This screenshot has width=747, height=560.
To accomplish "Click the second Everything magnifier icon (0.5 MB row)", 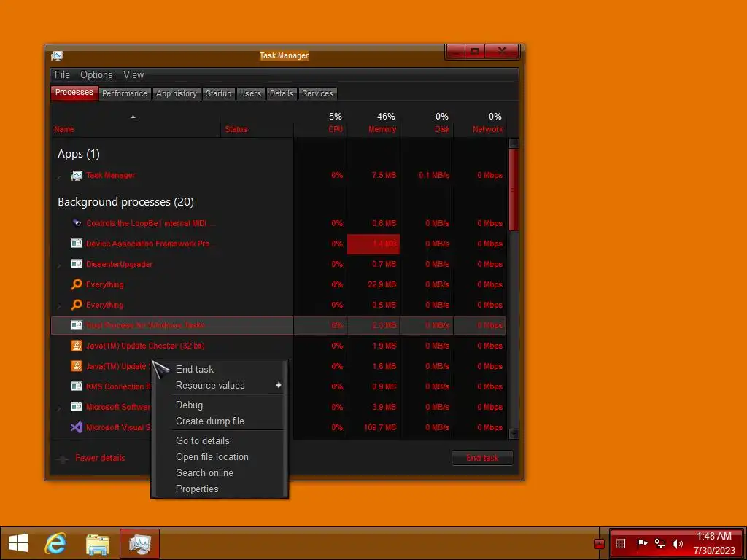I will coord(76,305).
